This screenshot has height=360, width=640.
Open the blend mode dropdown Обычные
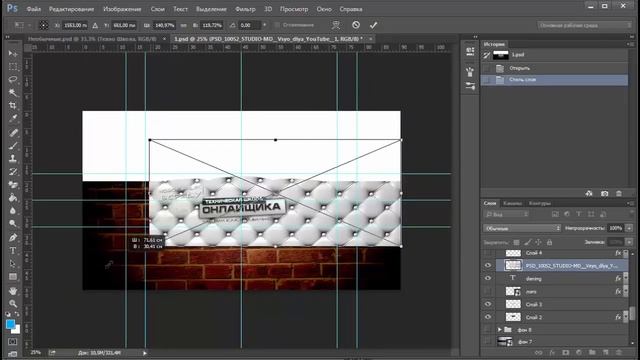pyautogui.click(x=522, y=228)
